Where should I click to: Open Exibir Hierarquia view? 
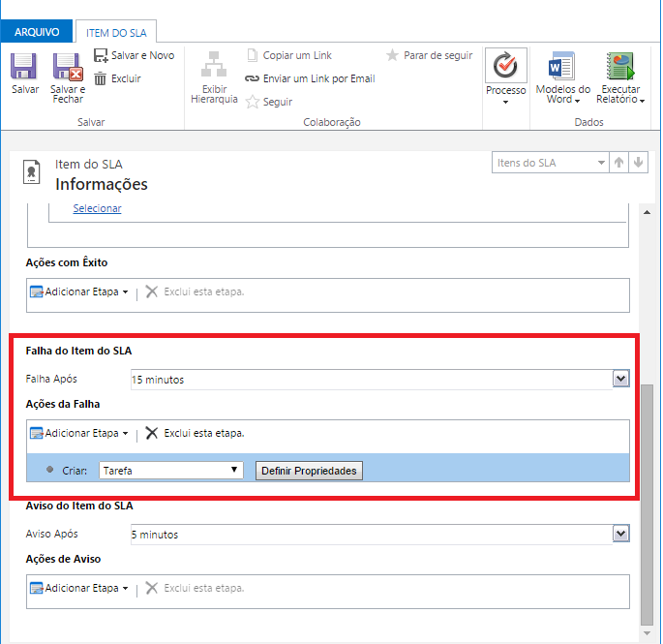[x=214, y=70]
